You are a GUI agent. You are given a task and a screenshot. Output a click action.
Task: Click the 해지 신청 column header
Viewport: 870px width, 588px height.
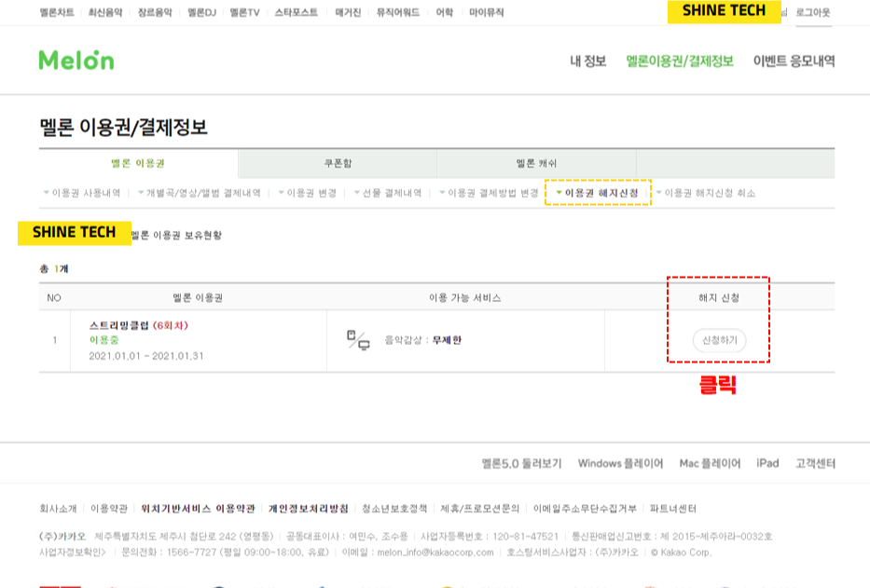point(719,298)
